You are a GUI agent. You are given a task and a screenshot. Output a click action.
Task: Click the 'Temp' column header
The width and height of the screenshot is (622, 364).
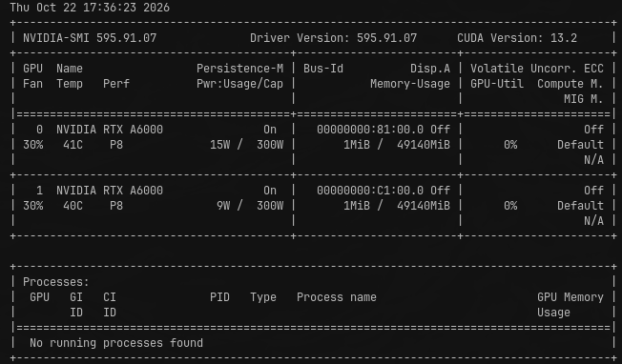tap(70, 84)
